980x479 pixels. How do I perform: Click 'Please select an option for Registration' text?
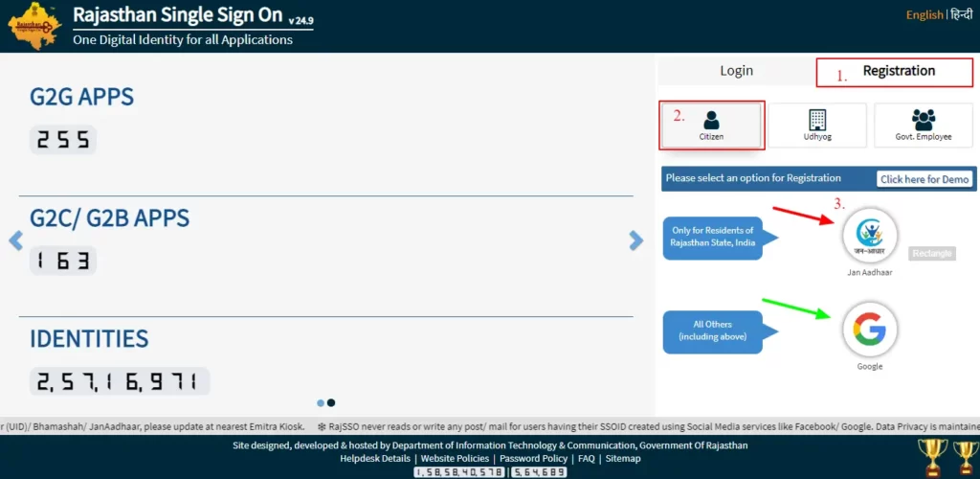pyautogui.click(x=753, y=178)
